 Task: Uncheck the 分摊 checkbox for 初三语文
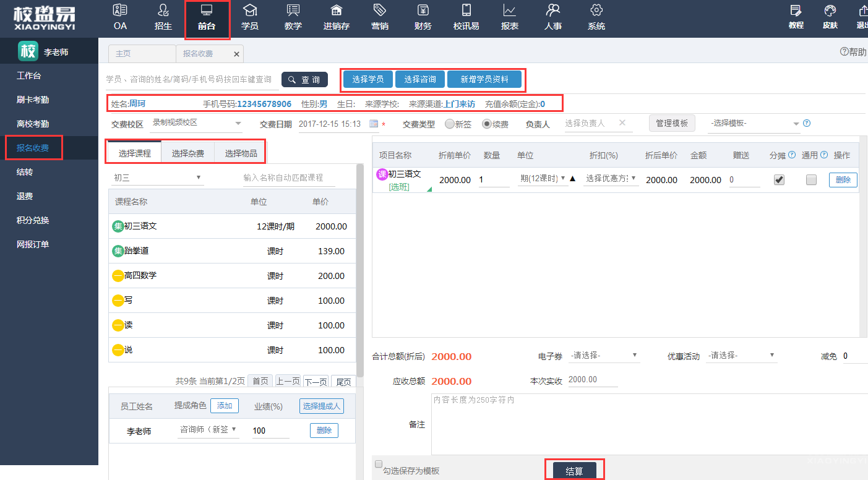click(x=779, y=179)
